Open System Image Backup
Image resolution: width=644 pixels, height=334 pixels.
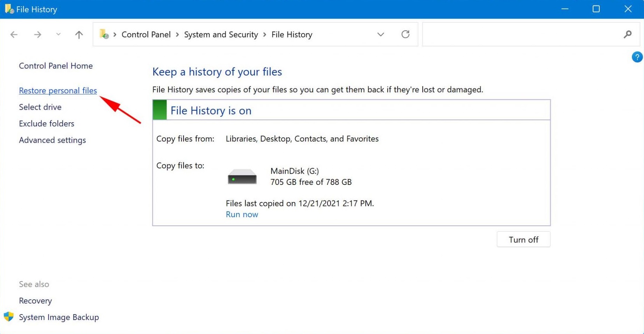tap(59, 317)
